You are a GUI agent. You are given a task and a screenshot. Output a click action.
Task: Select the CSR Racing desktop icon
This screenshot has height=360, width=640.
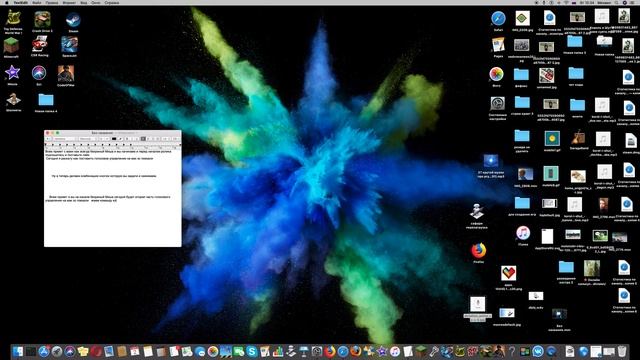40,44
